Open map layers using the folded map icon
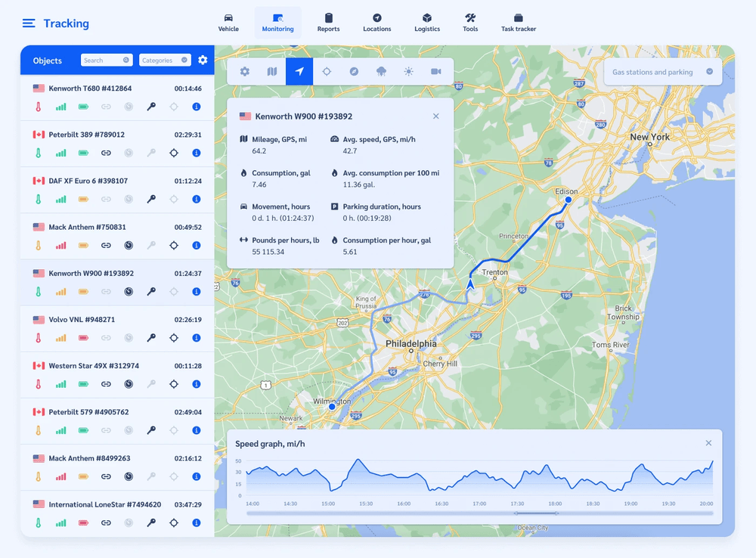Screen dimensions: 756x558 tap(272, 72)
